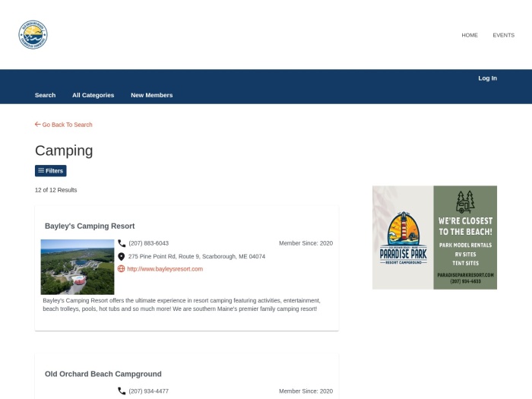
Task: Open Bayley's Camping Resort listing title
Action: point(90,226)
